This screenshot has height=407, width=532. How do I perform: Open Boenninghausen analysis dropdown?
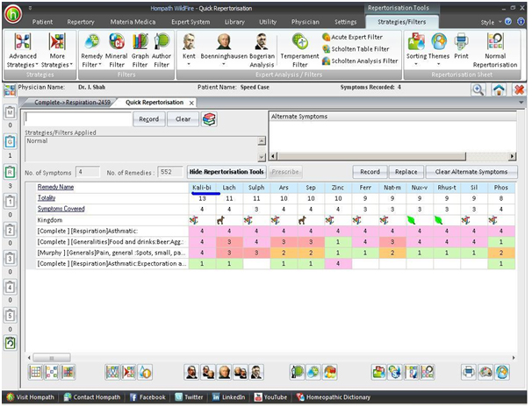pos(224,50)
